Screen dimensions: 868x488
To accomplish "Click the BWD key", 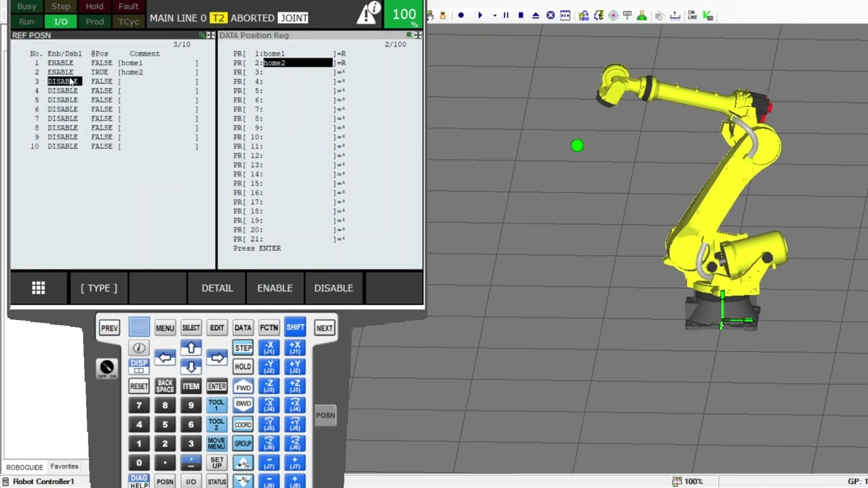I will [x=243, y=405].
